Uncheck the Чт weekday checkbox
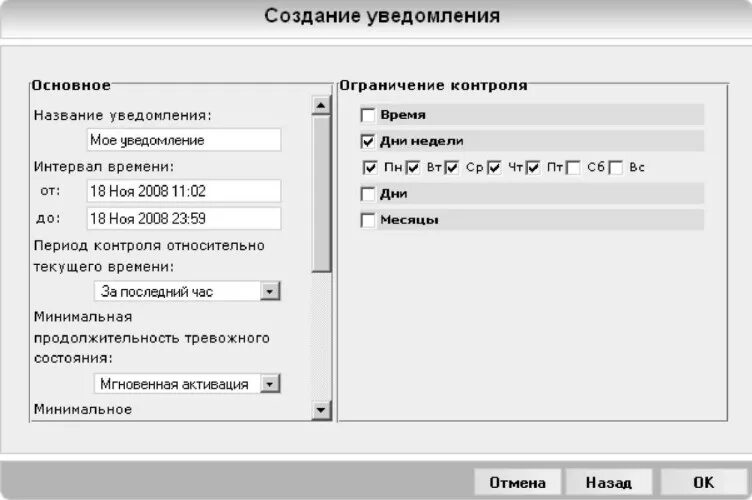The image size is (752, 500). point(494,168)
